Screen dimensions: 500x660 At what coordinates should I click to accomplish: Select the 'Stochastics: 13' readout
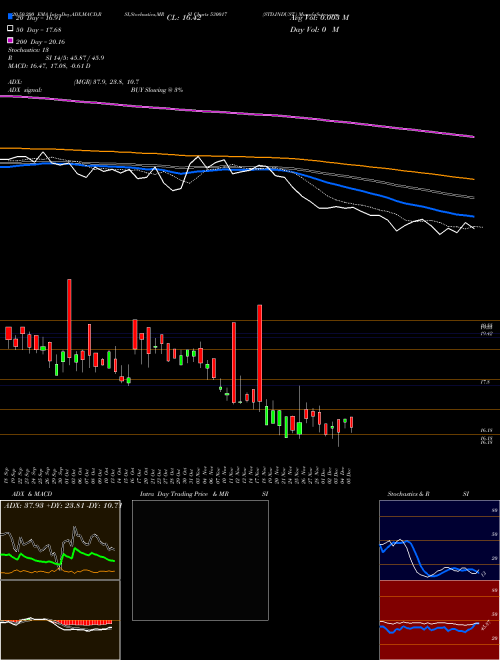(28, 50)
